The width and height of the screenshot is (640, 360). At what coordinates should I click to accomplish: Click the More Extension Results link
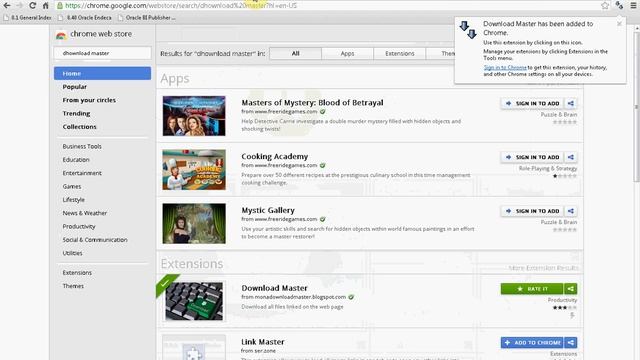[x=543, y=268]
